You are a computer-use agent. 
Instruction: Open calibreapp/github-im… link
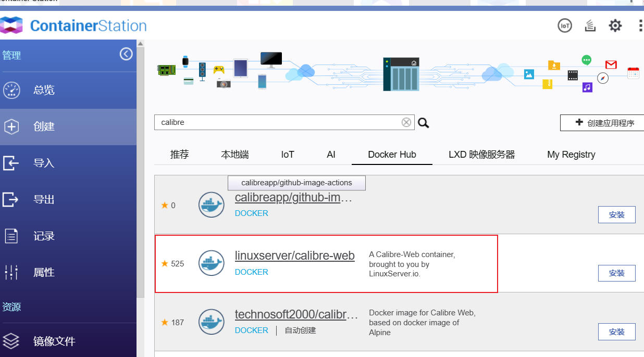[294, 198]
